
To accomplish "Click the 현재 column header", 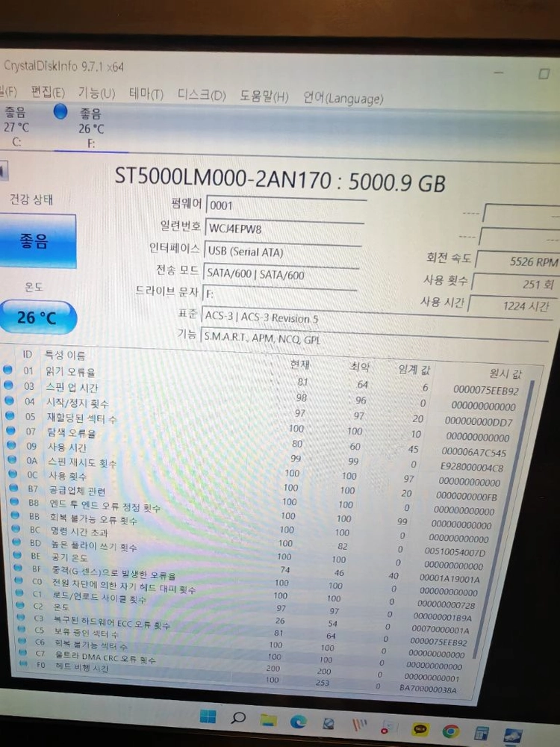I will tap(299, 364).
